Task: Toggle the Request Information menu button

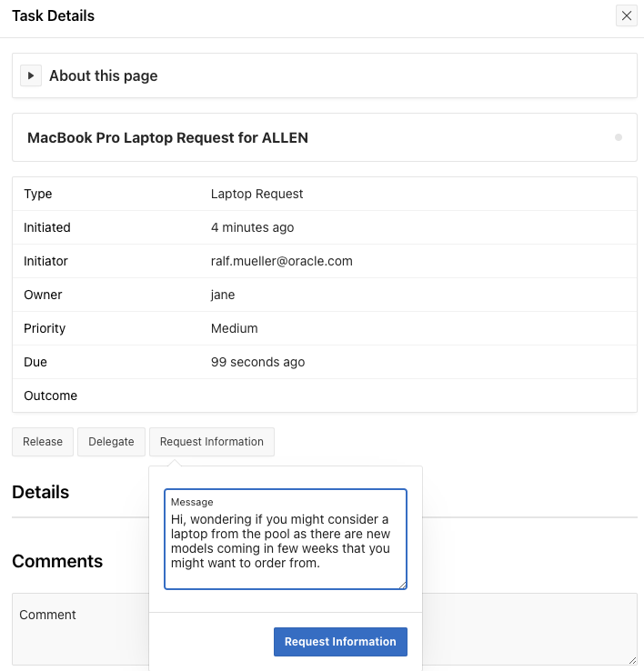Action: (x=212, y=442)
